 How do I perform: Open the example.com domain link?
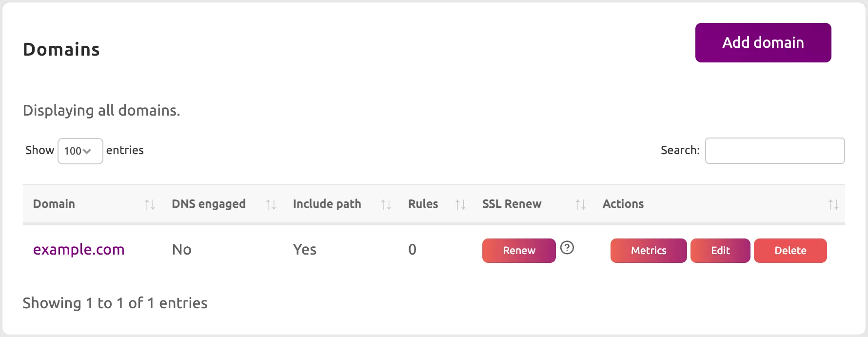click(79, 250)
